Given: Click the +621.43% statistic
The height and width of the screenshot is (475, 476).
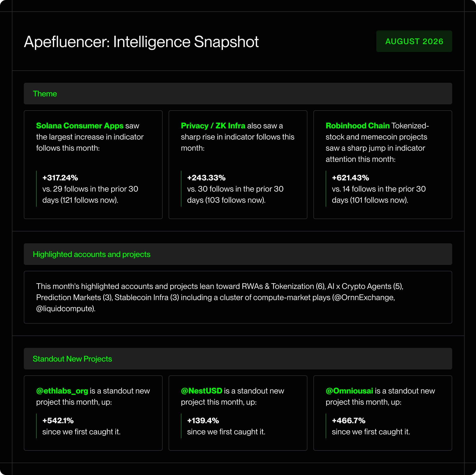Looking at the screenshot, I should tap(351, 178).
